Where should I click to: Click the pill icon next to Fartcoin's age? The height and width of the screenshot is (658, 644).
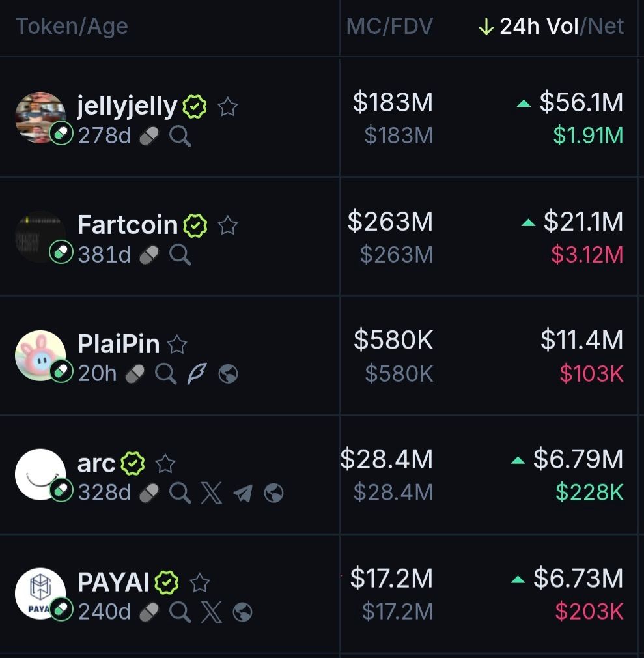149,255
